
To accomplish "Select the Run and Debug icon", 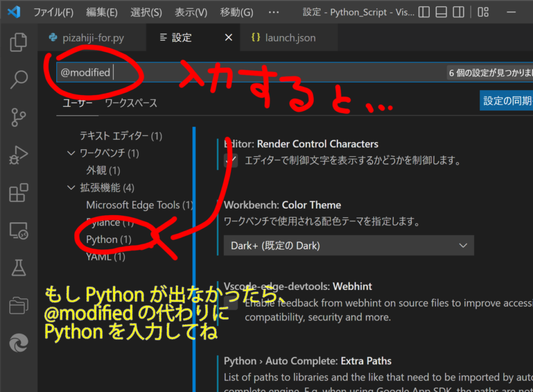I will click(x=18, y=154).
